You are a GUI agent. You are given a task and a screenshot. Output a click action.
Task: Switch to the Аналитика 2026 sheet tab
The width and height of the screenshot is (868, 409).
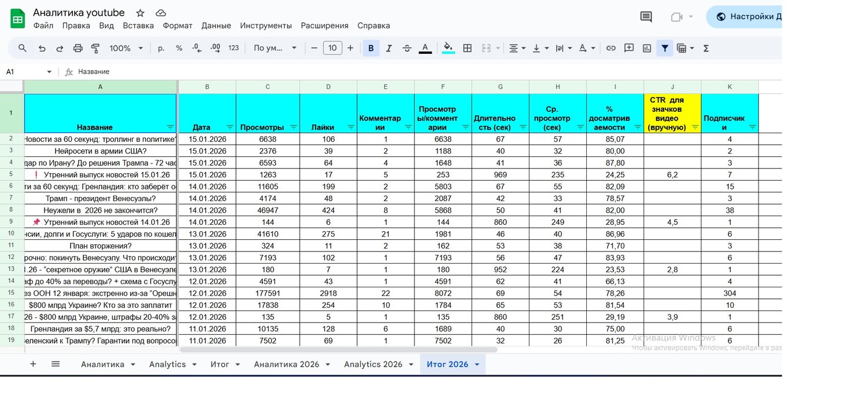click(x=286, y=364)
